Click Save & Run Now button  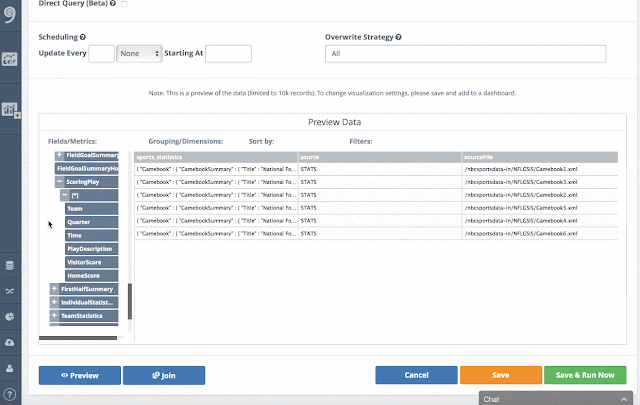tap(585, 375)
